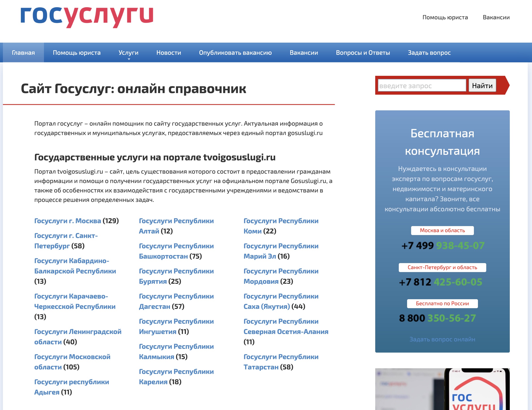The height and width of the screenshot is (410, 532).
Task: Open Помощь юриста in the blue navigation bar
Action: (77, 53)
